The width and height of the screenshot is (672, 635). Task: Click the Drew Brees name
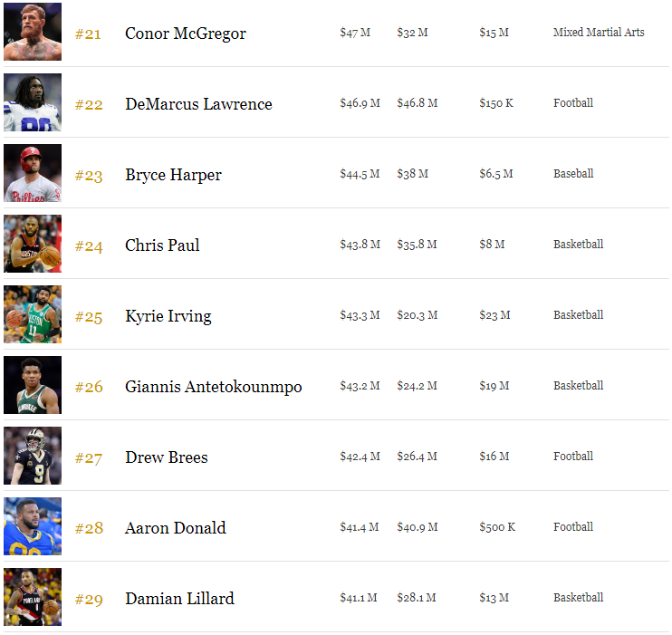[x=166, y=457]
